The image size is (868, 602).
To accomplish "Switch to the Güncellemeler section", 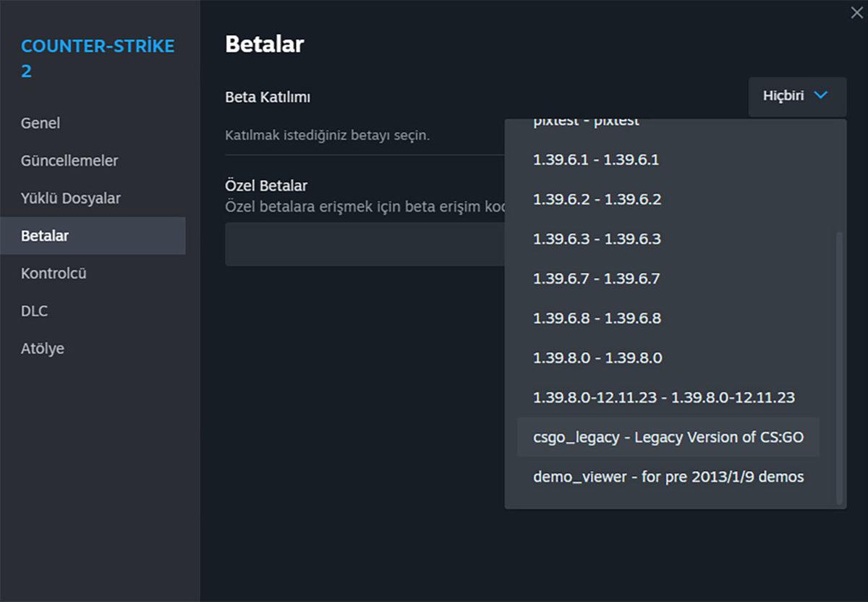I will [69, 161].
